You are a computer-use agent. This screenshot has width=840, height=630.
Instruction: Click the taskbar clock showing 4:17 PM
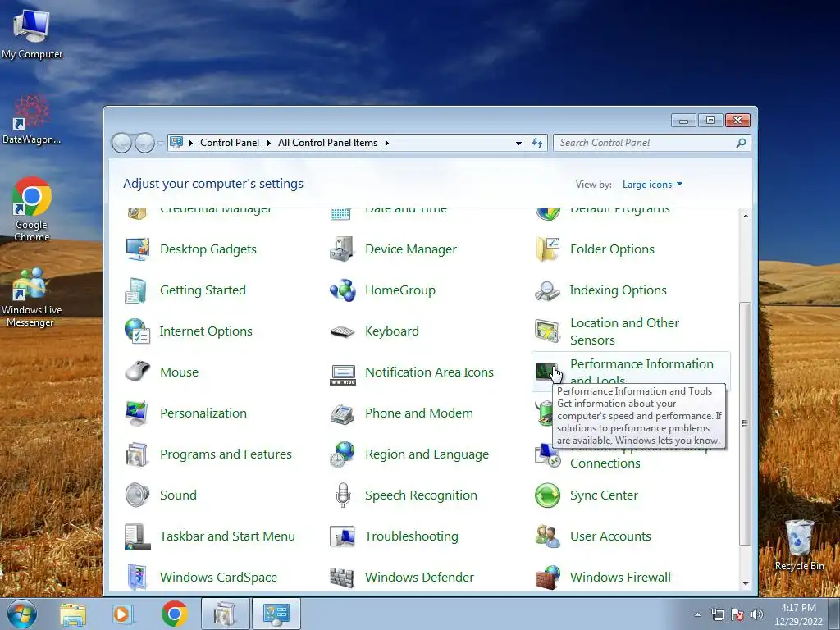click(798, 614)
